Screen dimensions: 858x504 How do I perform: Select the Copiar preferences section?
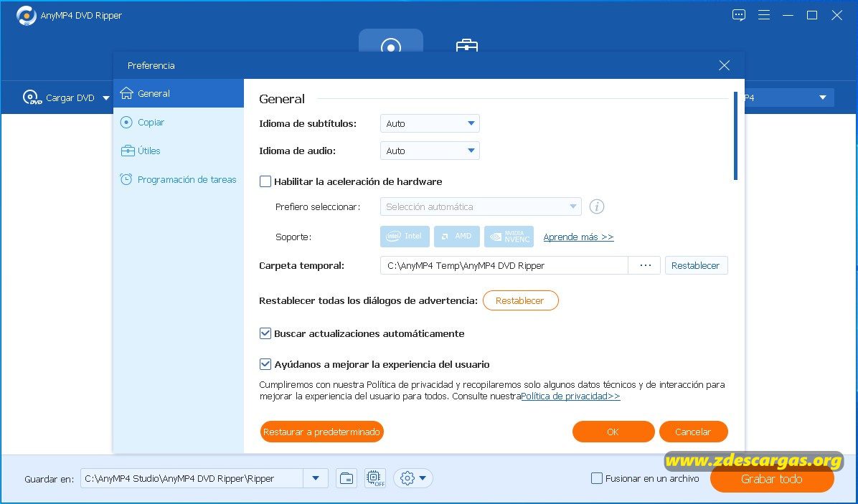point(179,122)
